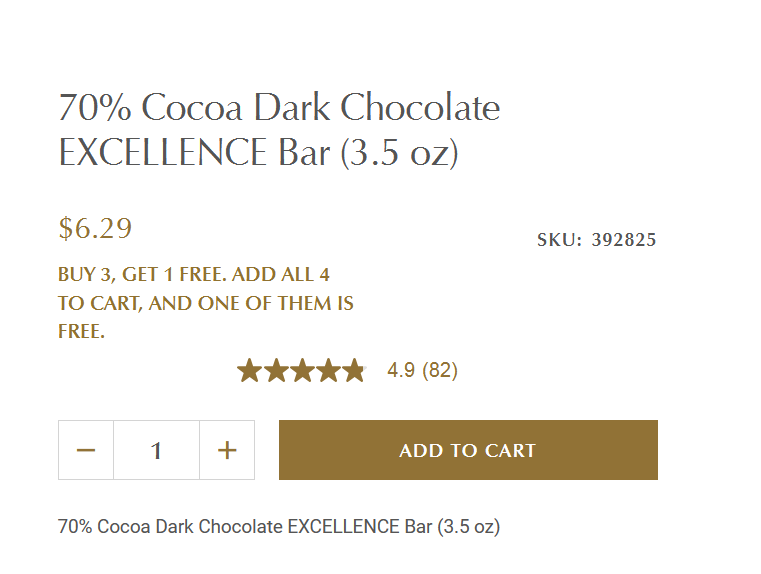Click the first rating star
This screenshot has width=761, height=574.
click(x=249, y=371)
